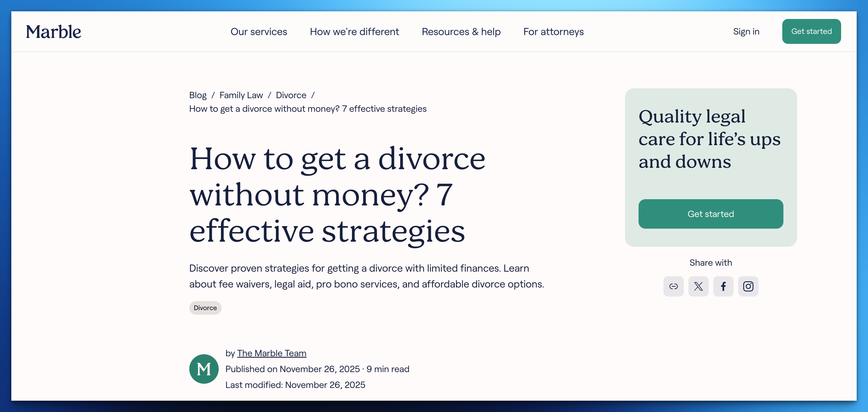Share the article on X

[x=698, y=286]
